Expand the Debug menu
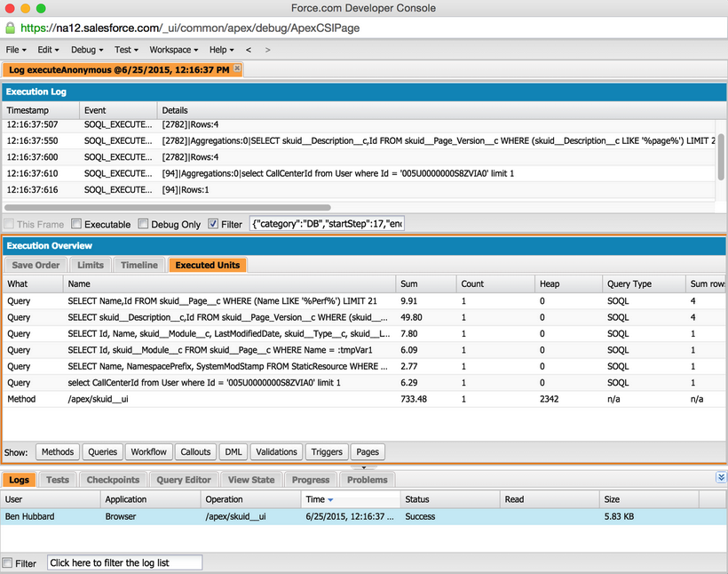The height and width of the screenshot is (574, 728). click(87, 50)
